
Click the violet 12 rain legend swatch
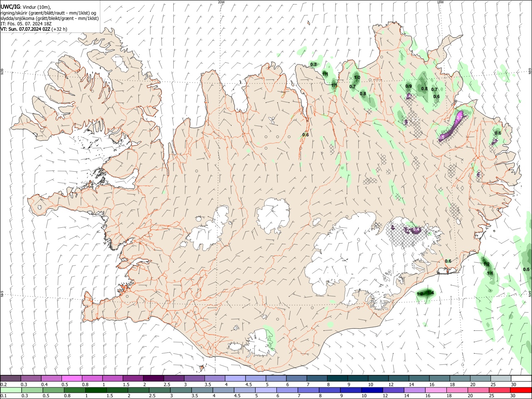coord(393,390)
